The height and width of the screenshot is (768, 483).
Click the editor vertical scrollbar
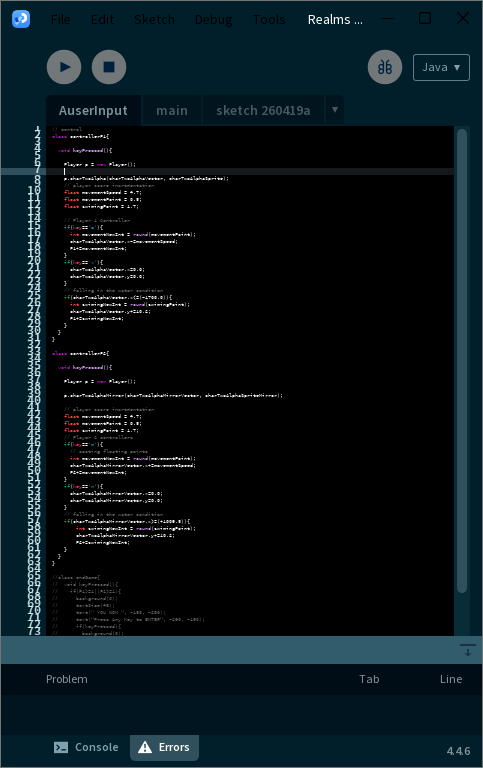tap(461, 361)
